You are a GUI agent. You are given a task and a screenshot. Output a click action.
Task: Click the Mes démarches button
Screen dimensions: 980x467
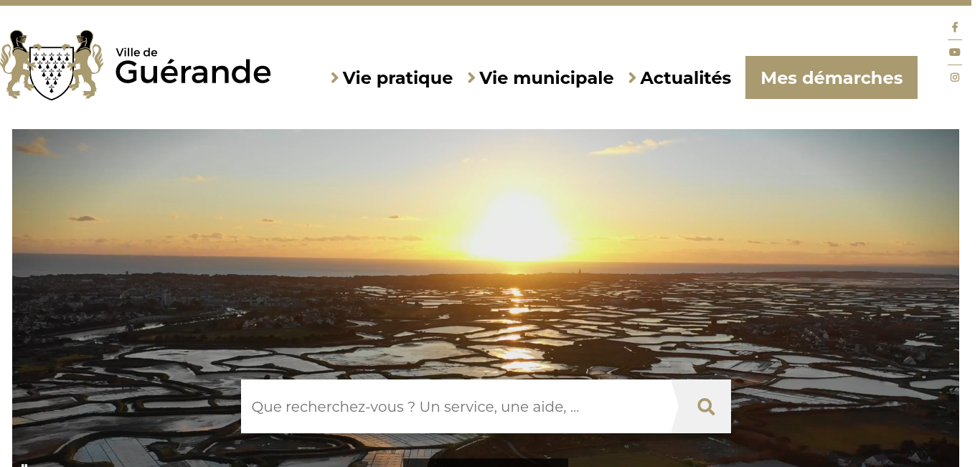[831, 77]
